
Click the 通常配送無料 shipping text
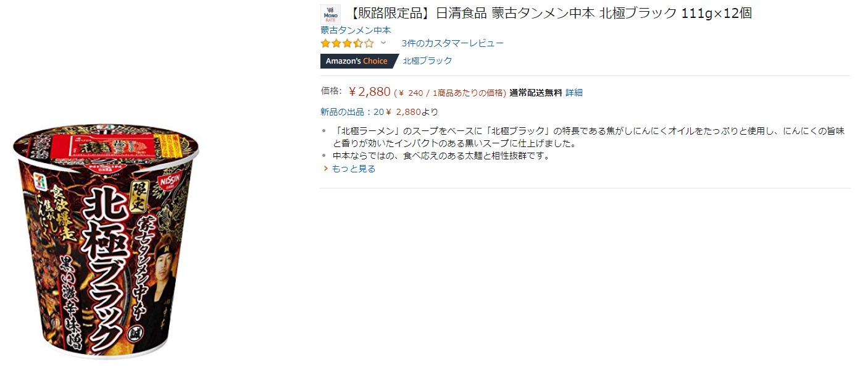point(535,93)
